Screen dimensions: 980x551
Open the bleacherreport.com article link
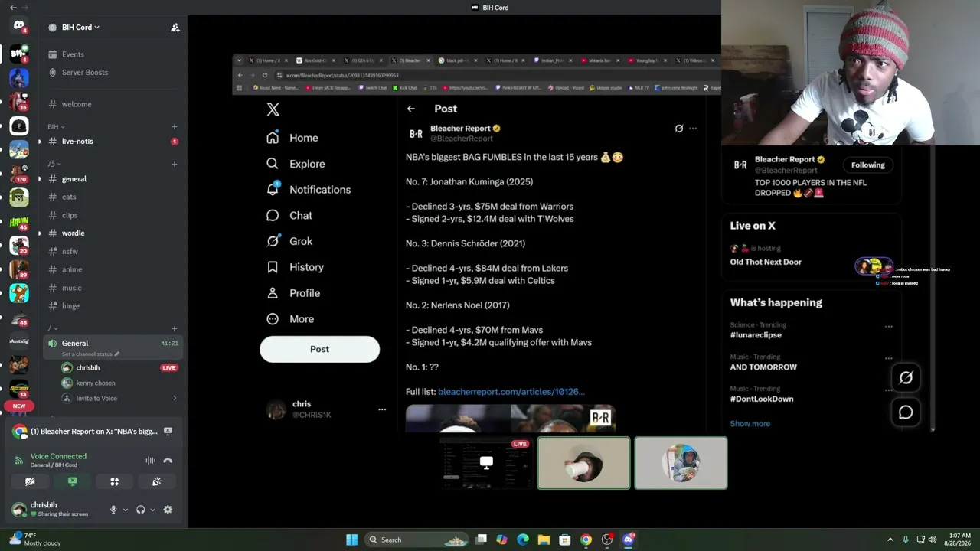click(x=511, y=392)
